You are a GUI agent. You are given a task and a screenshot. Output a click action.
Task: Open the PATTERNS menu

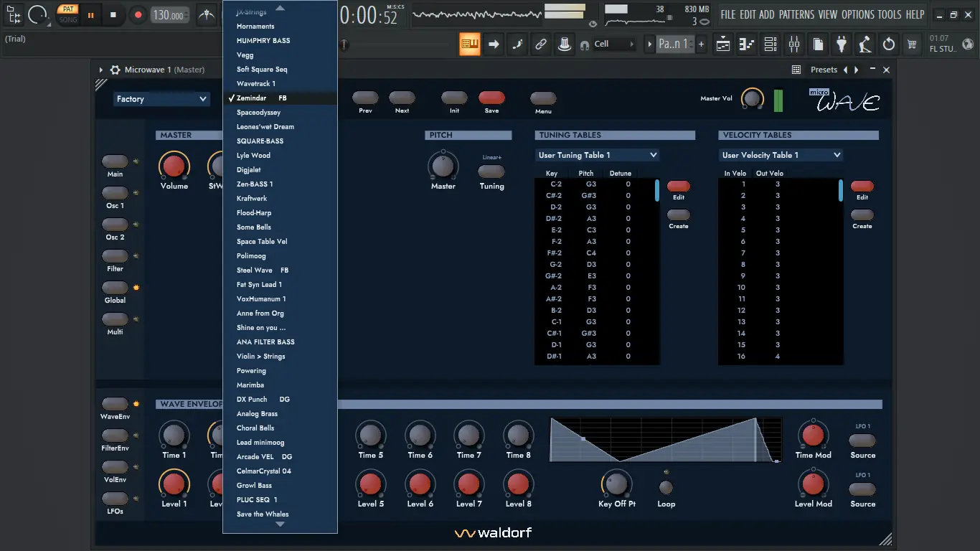[796, 14]
